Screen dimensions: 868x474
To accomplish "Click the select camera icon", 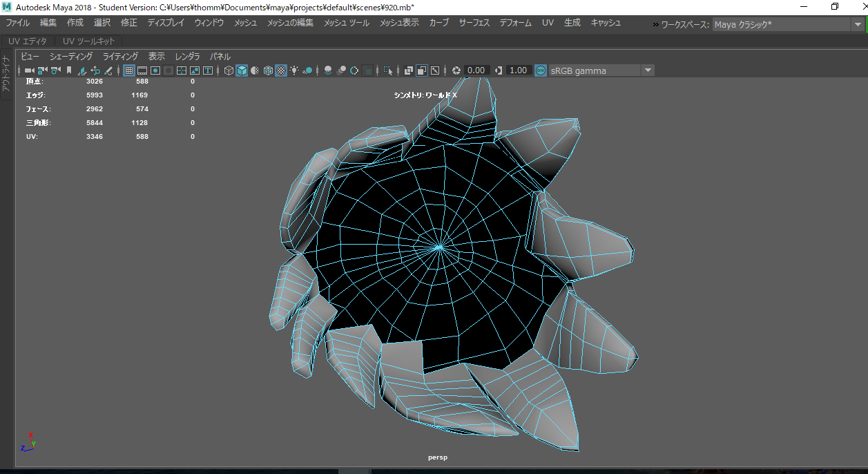I will 29,70.
